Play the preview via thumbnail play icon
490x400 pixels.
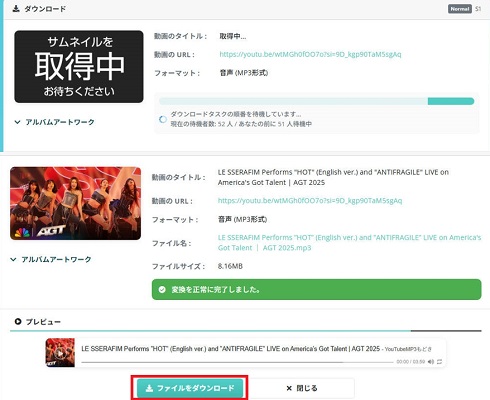(x=60, y=353)
